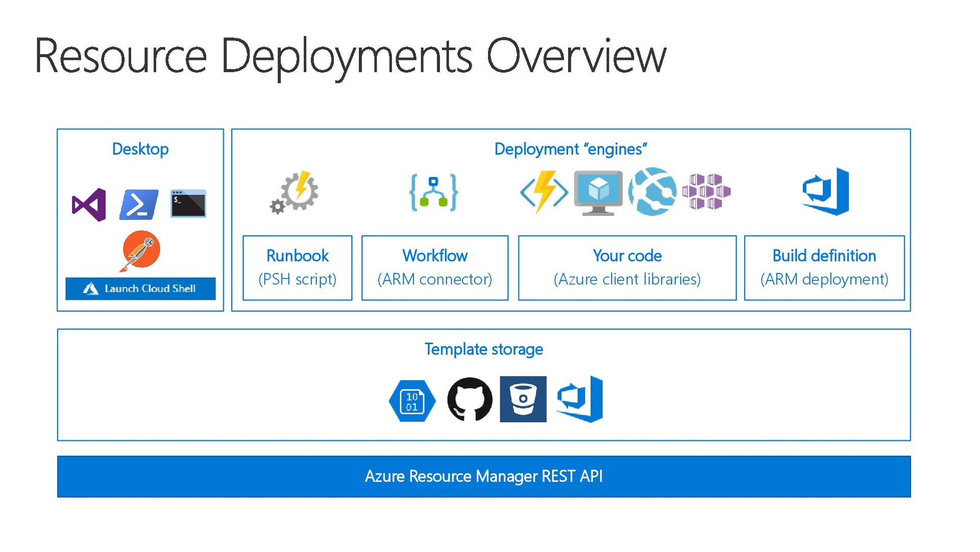980x552 pixels.
Task: Click the App Service globe icon
Action: (x=652, y=191)
